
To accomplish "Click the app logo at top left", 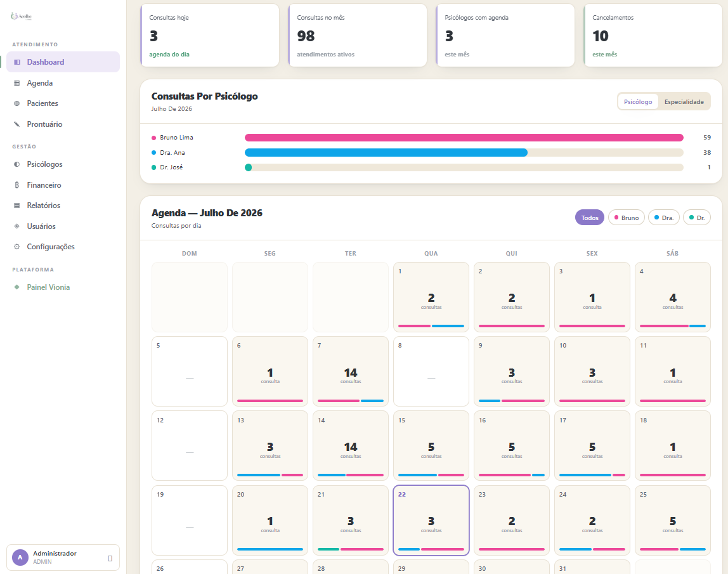I will (22, 16).
